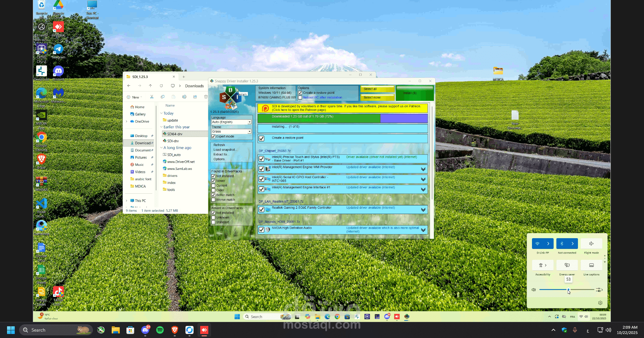The image size is (644, 338).
Task: Enable the Current filter checkbox
Action: [213, 185]
